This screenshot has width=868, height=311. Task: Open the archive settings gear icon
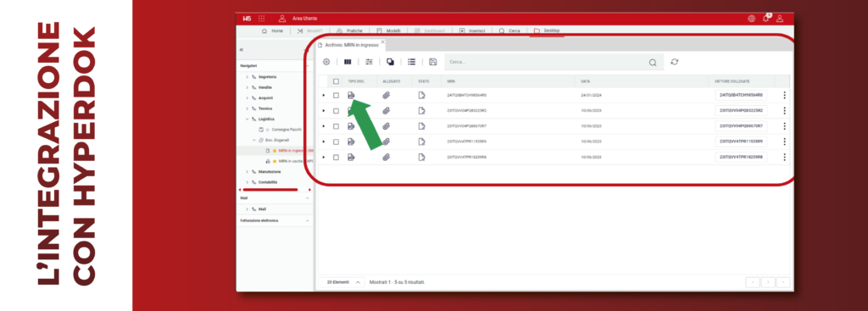[x=326, y=62]
